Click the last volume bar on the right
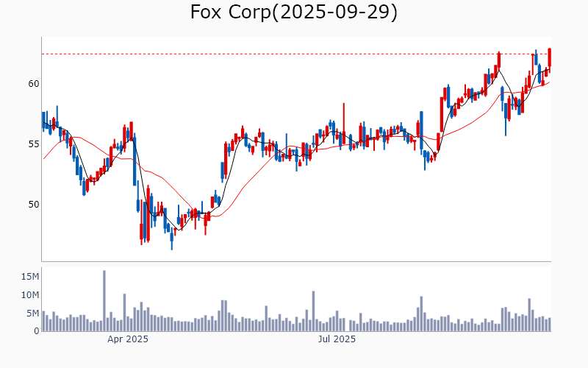 (549, 325)
